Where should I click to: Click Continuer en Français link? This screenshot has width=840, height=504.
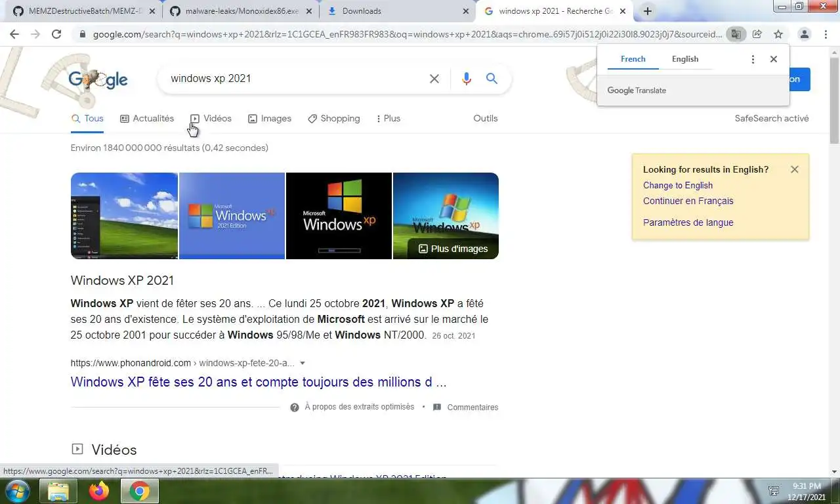coord(688,201)
